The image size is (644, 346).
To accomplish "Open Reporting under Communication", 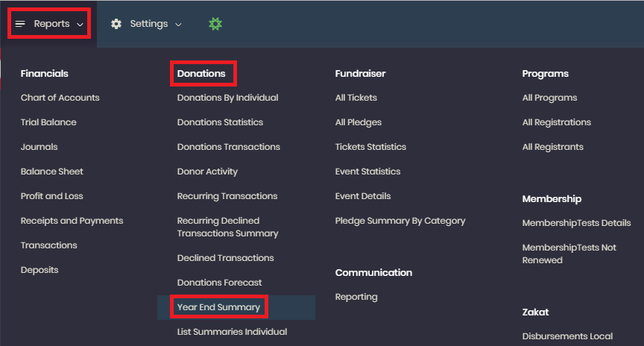I will 356,297.
